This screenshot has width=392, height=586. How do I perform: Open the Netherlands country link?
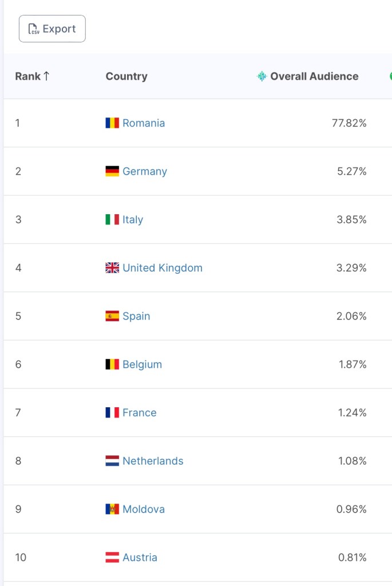coord(153,461)
